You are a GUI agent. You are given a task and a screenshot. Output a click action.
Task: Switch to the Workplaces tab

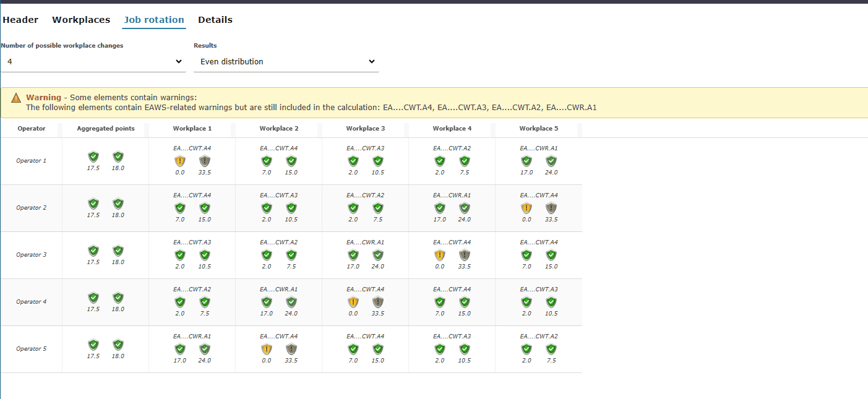tap(81, 20)
